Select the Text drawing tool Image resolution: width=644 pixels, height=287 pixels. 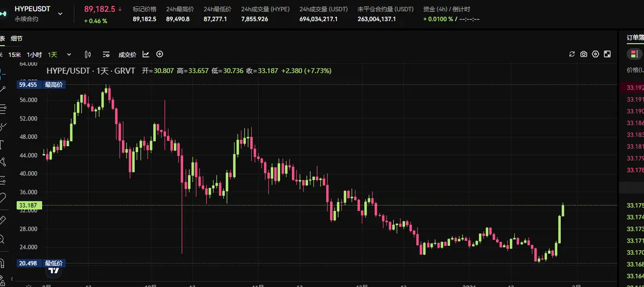tap(2, 144)
